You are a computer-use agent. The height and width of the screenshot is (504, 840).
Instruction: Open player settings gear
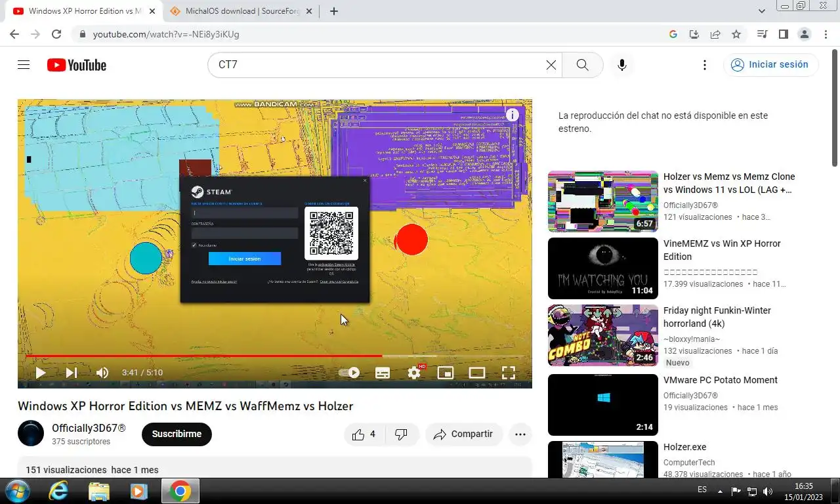414,373
